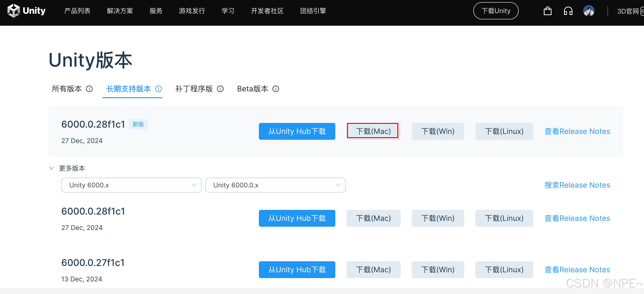
Task: Open 团结引擎 menu
Action: coord(313,11)
